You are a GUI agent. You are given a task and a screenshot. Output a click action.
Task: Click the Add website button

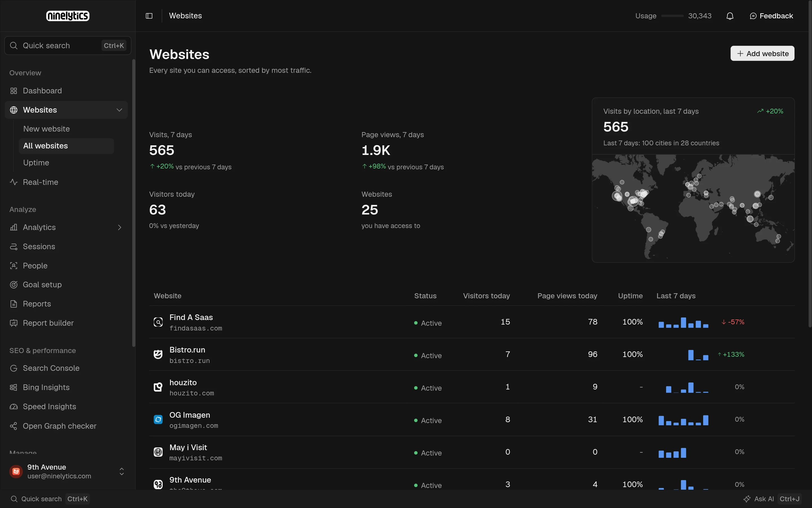click(762, 53)
